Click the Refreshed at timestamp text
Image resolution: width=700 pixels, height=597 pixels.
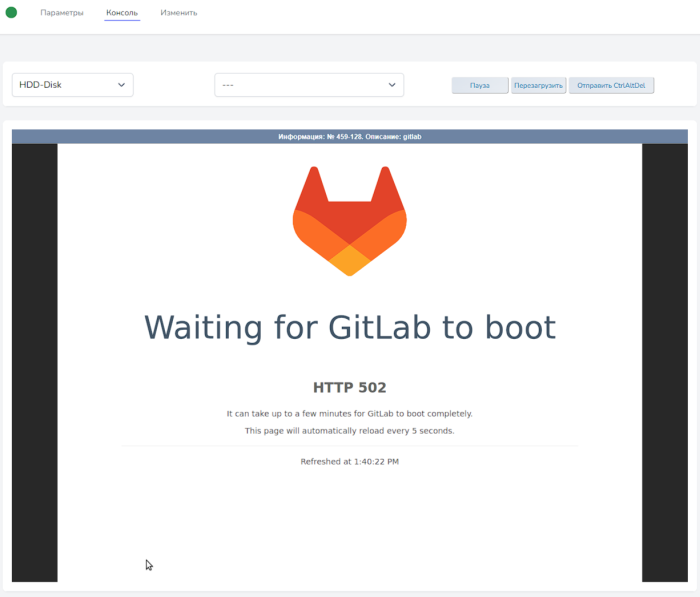(x=349, y=462)
